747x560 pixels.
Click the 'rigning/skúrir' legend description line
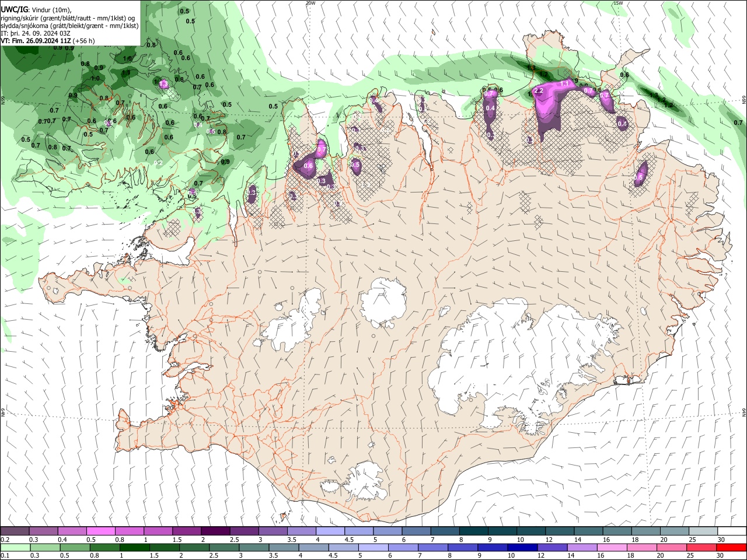[68, 18]
